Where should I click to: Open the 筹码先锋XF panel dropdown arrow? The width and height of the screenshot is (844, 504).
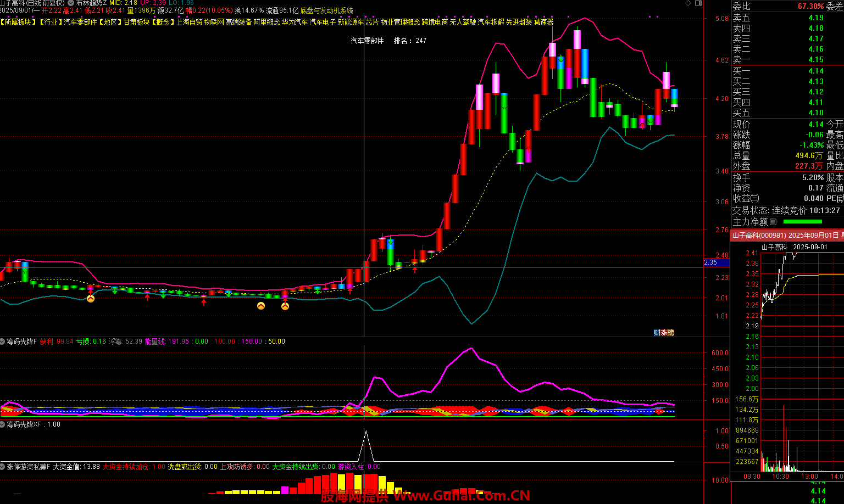(x=3, y=424)
